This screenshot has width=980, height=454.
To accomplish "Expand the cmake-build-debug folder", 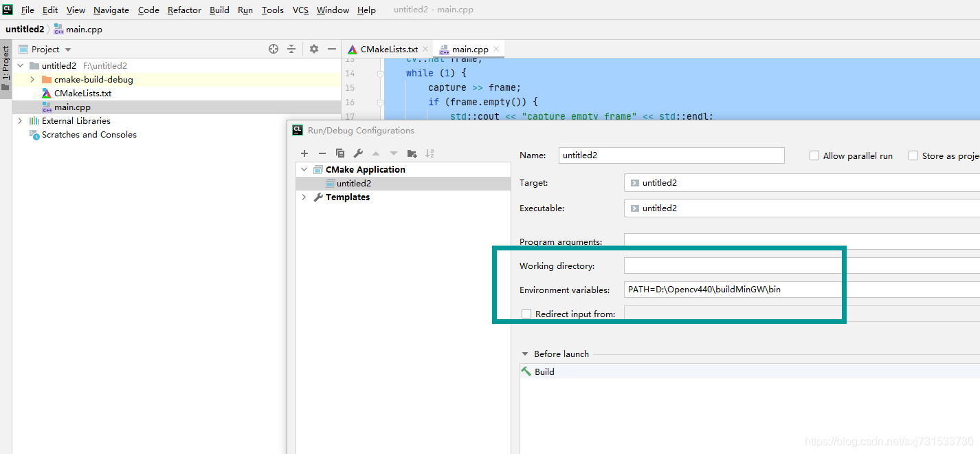I will [32, 80].
